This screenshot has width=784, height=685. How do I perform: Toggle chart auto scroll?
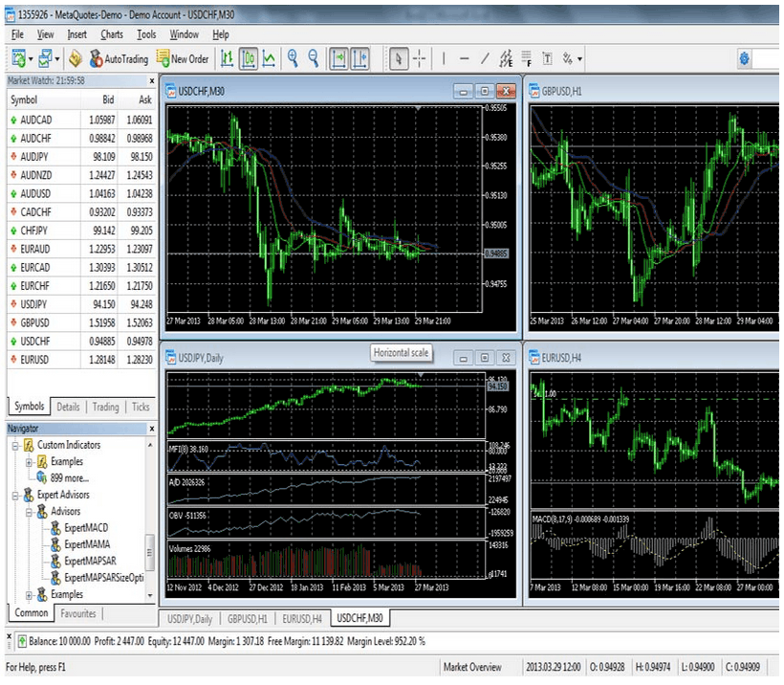(338, 59)
